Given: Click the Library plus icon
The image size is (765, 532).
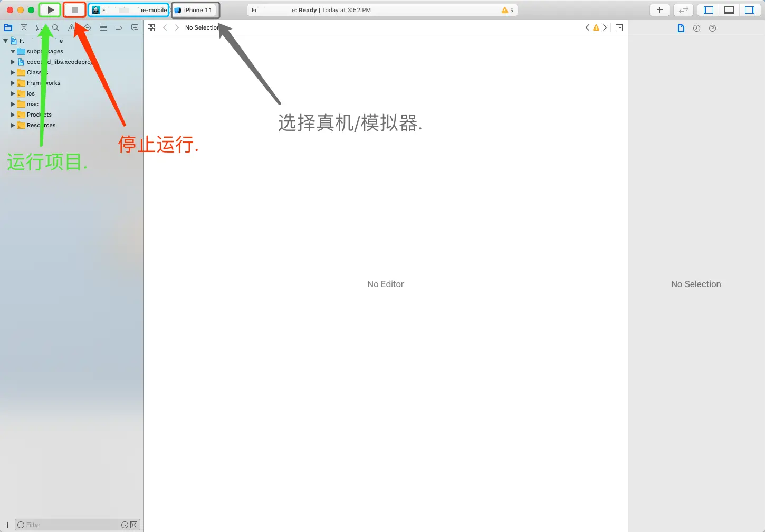Looking at the screenshot, I should [x=659, y=9].
